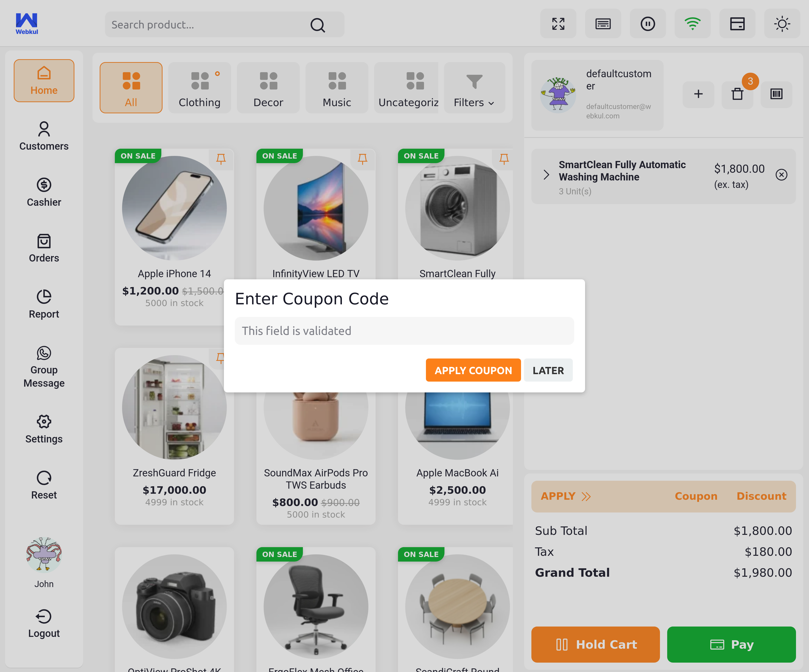Expand the Filters dropdown

click(474, 88)
